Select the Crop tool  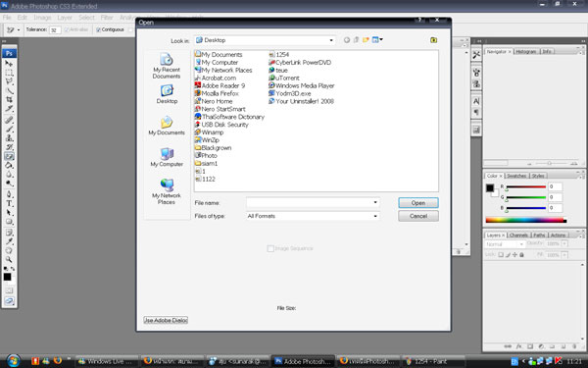pos(9,99)
